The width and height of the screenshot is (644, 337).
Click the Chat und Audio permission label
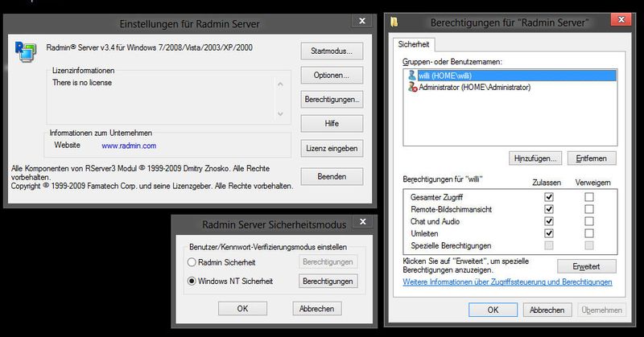tap(435, 221)
